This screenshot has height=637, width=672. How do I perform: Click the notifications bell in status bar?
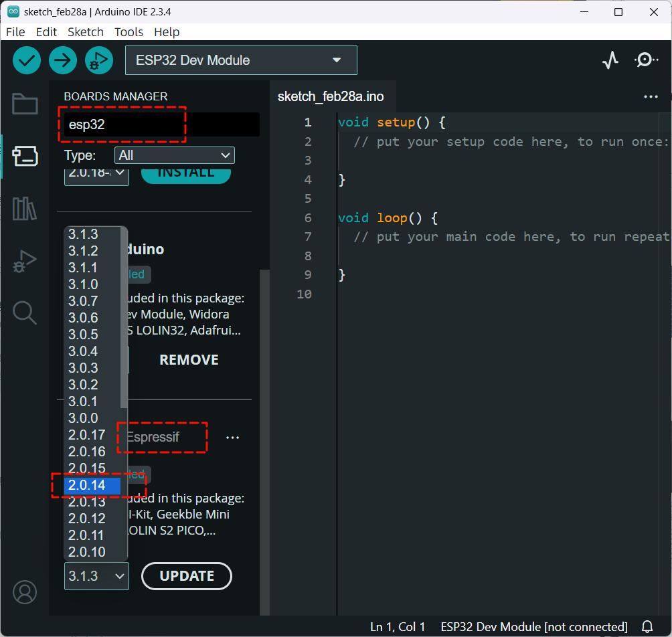[x=647, y=627]
